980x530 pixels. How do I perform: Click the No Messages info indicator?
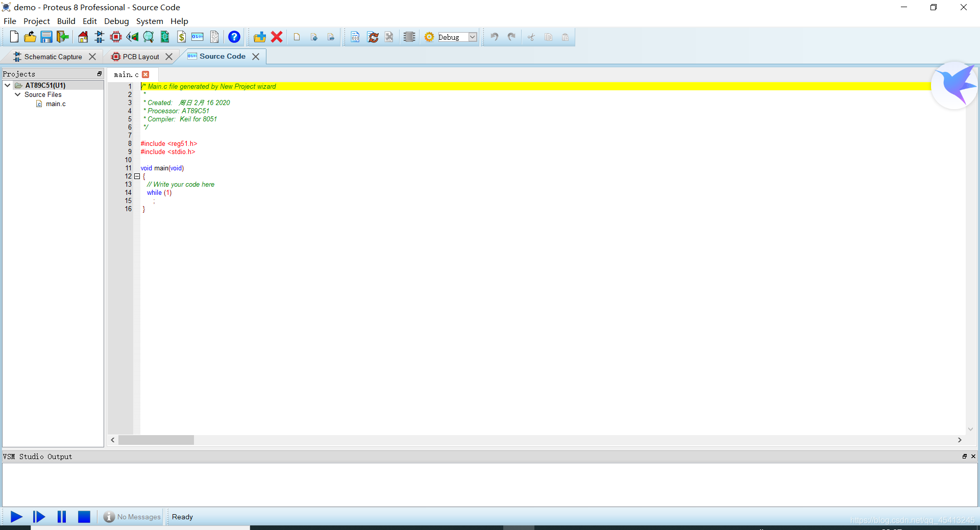click(x=132, y=517)
